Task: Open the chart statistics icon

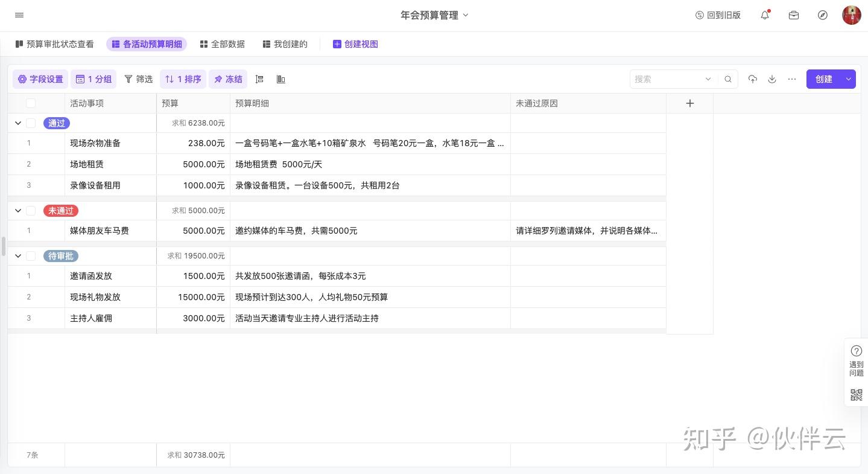Action: click(280, 79)
